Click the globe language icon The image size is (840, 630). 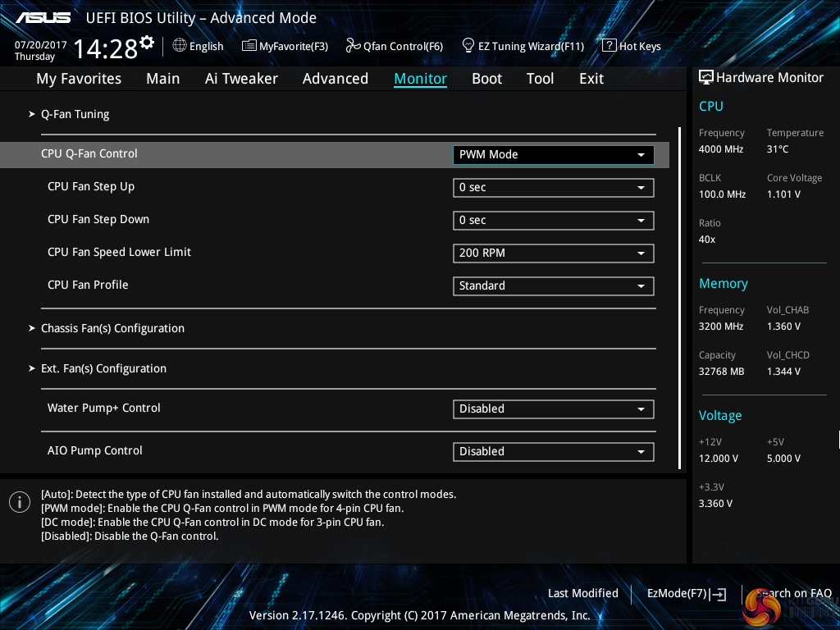coord(180,46)
